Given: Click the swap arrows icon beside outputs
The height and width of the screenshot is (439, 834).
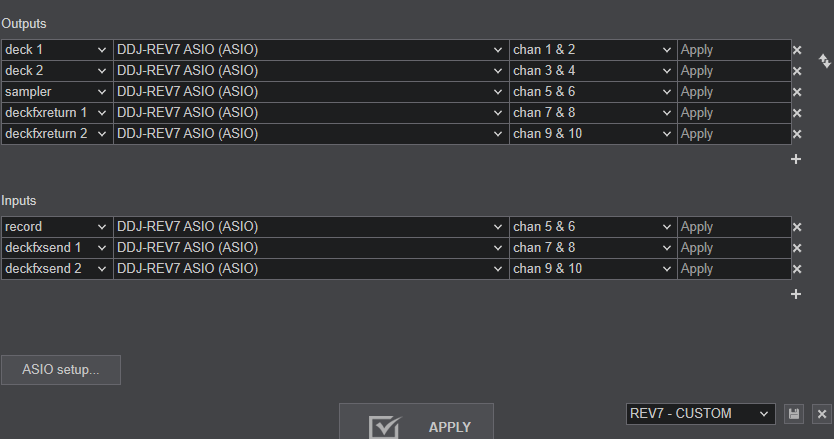Looking at the screenshot, I should [x=824, y=61].
